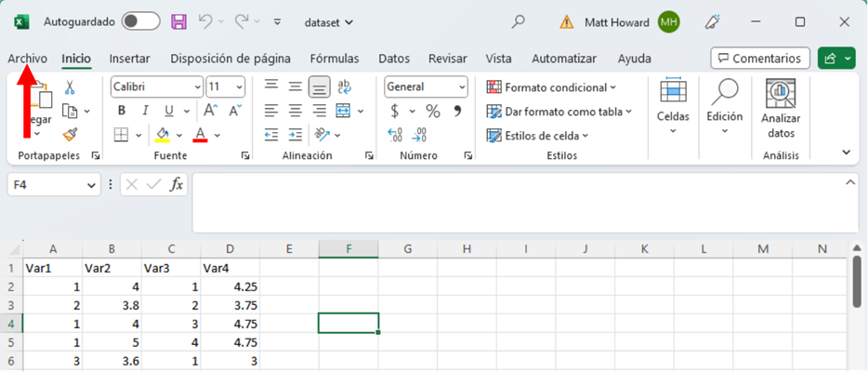Toggle the Autoguardado switch
Viewport: 868px width, 372px height.
pyautogui.click(x=140, y=21)
